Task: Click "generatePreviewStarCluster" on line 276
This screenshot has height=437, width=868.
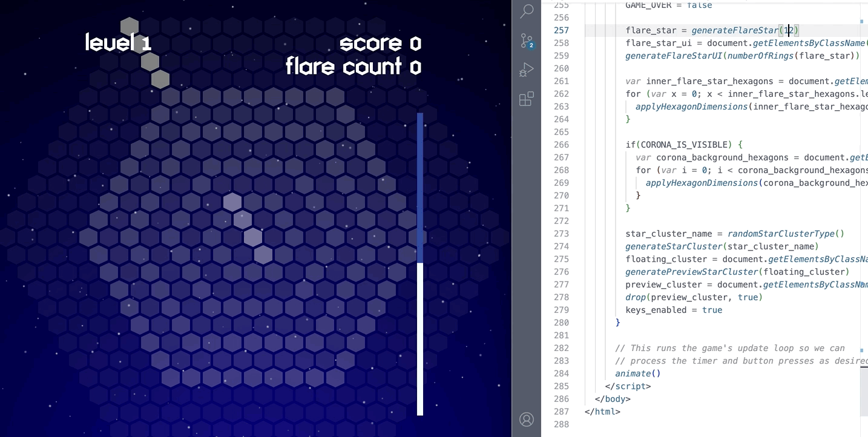Action: pos(691,272)
